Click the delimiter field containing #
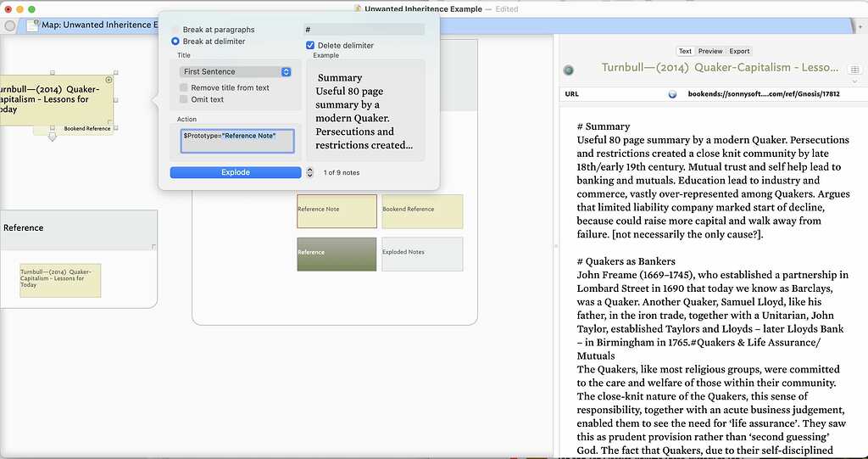Image resolution: width=868 pixels, height=459 pixels. (364, 30)
